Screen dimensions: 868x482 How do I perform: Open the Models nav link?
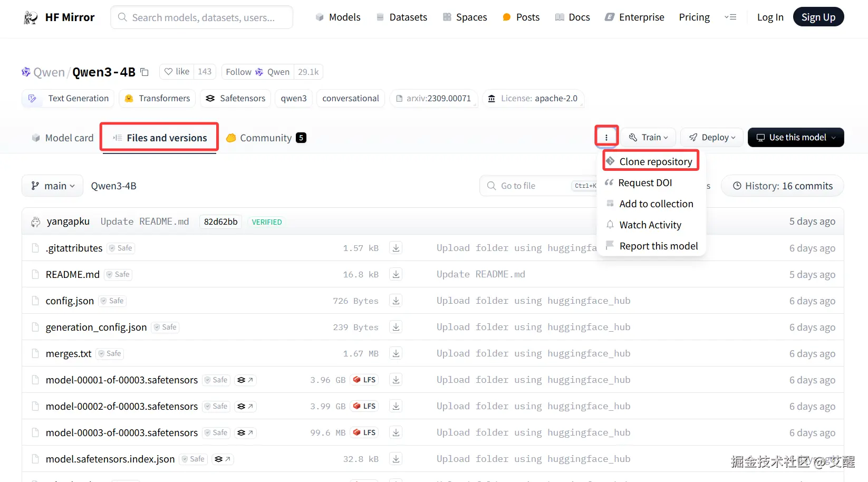(338, 17)
